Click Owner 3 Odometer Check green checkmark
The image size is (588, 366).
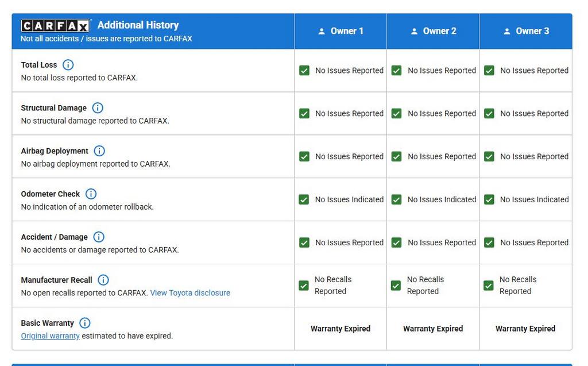coord(489,200)
